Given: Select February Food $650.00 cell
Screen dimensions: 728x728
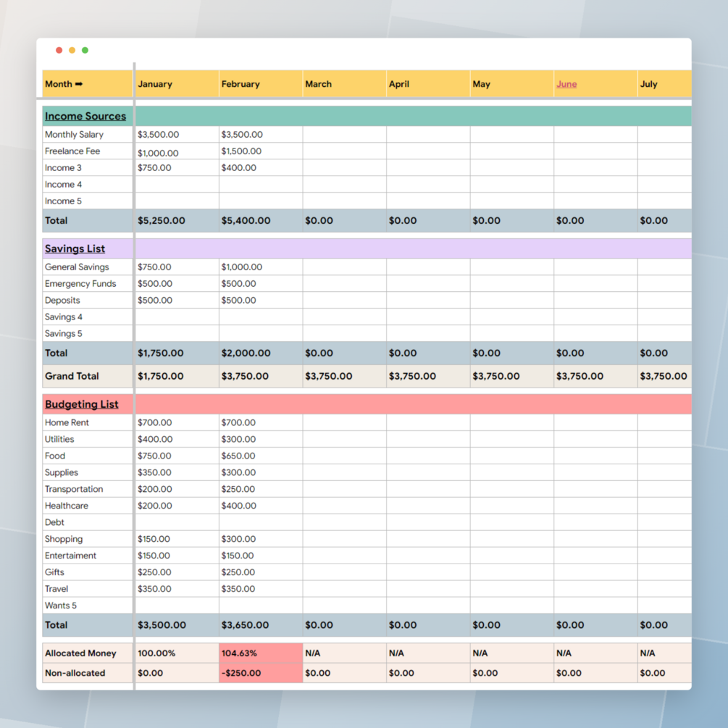Looking at the screenshot, I should coord(261,456).
